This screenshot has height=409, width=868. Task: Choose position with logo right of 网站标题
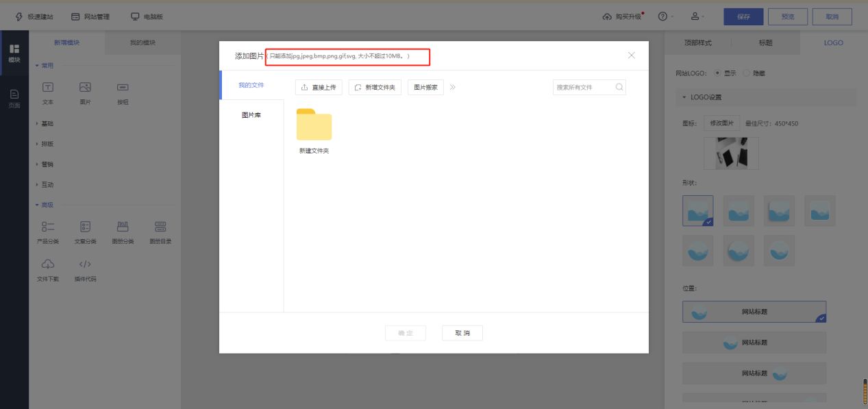754,373
